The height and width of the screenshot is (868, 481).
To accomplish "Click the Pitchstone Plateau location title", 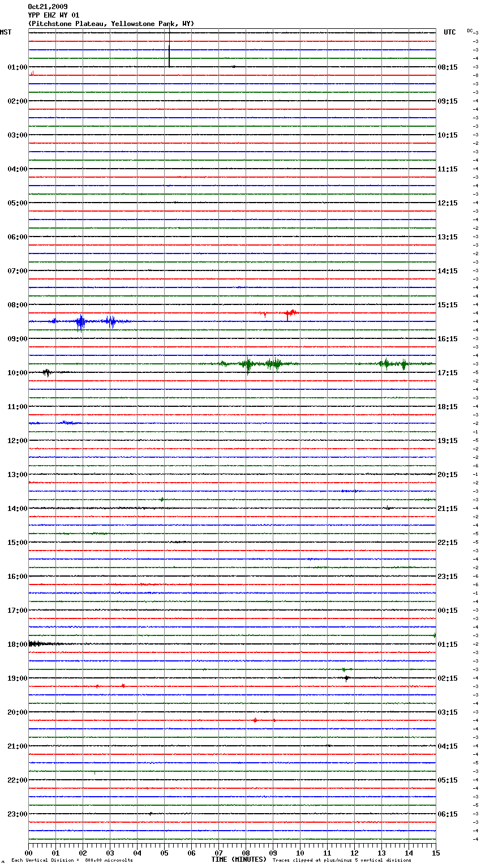I will pos(111,24).
